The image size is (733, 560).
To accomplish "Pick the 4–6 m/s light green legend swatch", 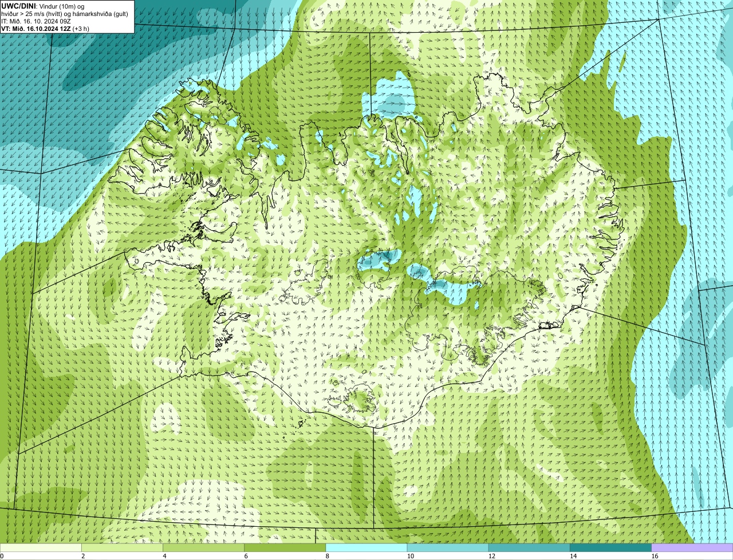I will (204, 548).
